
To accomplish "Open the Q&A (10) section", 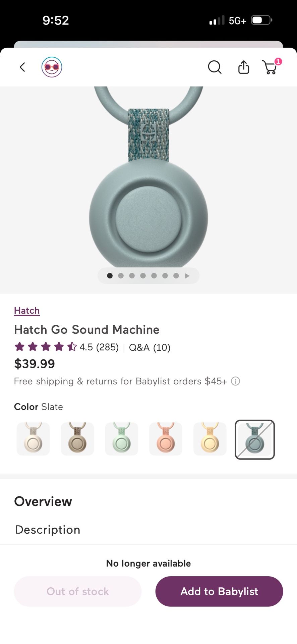I will click(150, 347).
